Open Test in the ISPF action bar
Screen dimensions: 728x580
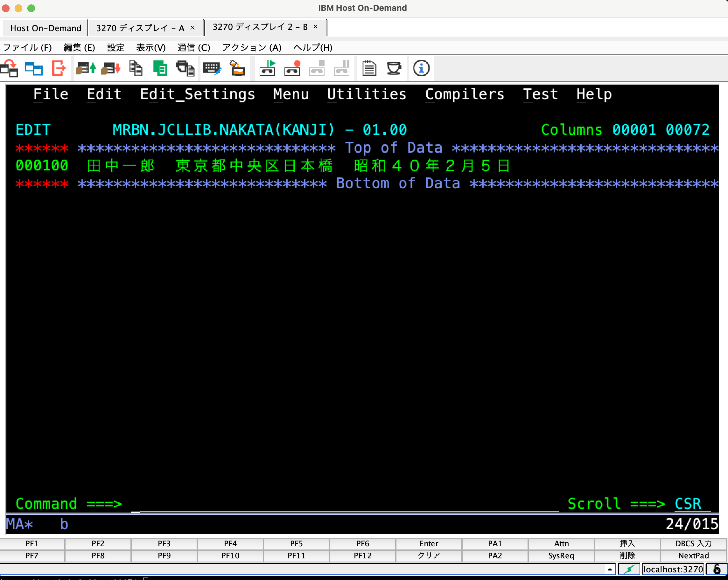click(540, 94)
